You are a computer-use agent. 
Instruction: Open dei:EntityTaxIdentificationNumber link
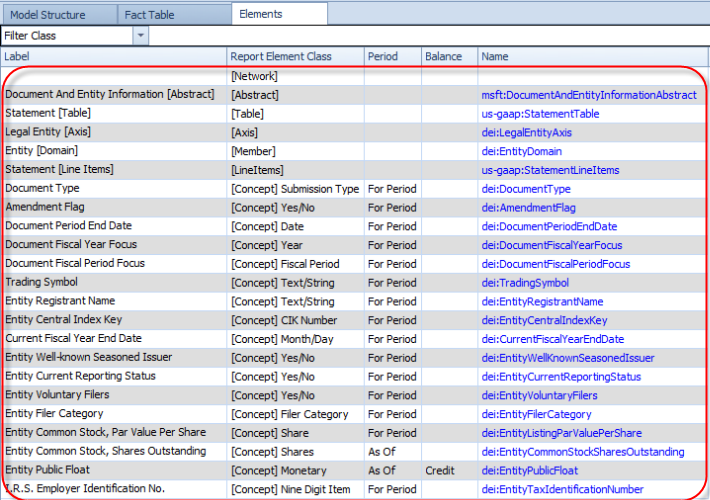[562, 490]
